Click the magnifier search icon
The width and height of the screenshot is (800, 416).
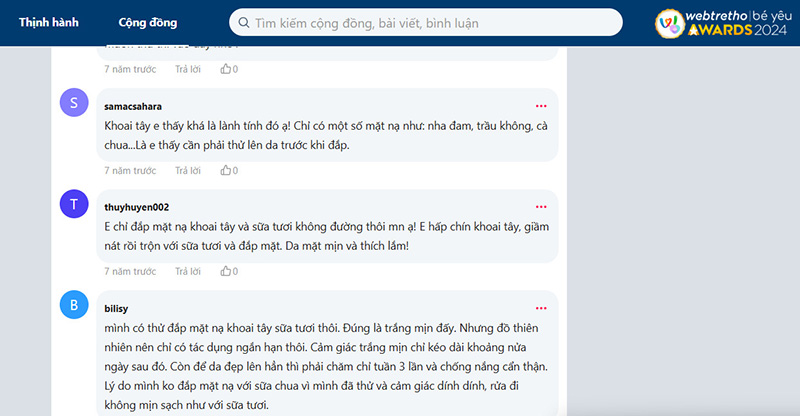(x=244, y=23)
